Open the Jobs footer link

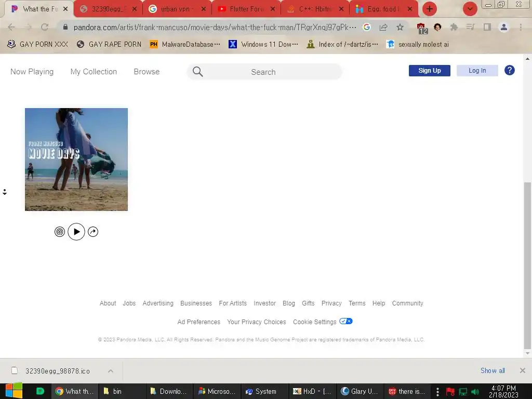pyautogui.click(x=129, y=303)
